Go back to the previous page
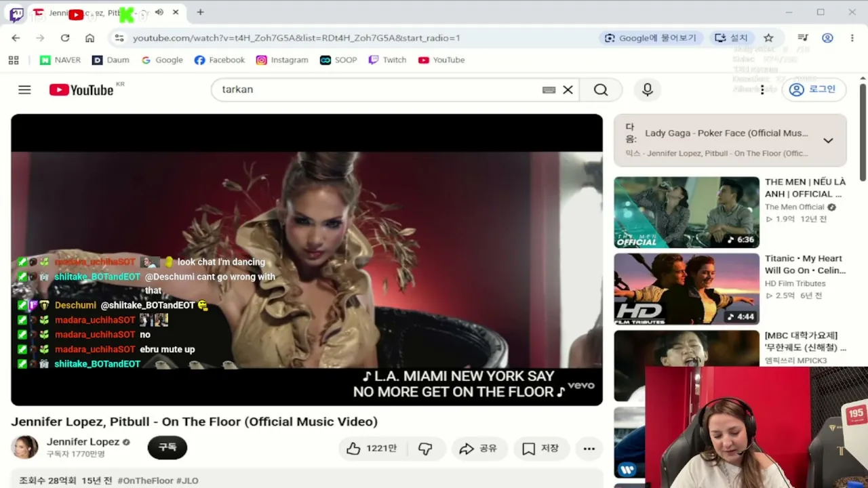 [x=16, y=38]
